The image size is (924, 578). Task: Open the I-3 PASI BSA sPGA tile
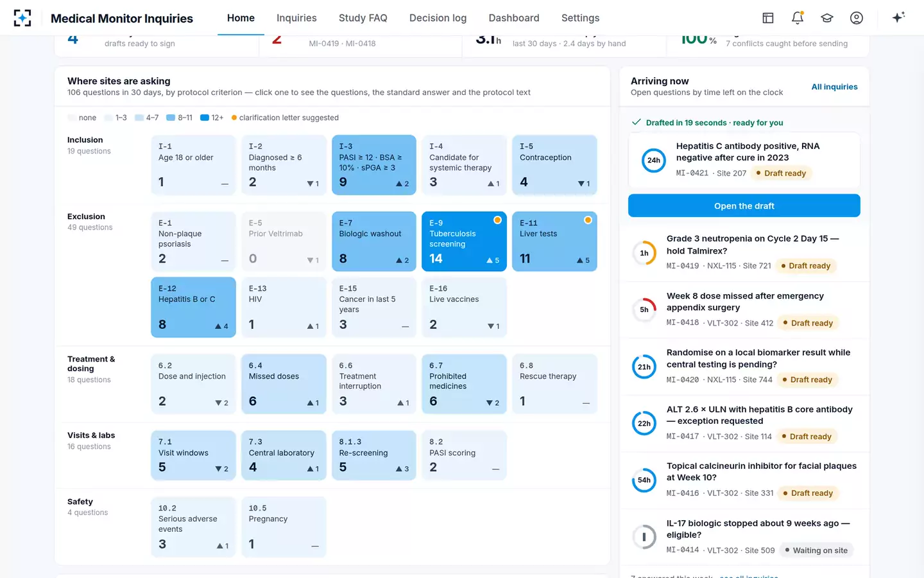[374, 164]
